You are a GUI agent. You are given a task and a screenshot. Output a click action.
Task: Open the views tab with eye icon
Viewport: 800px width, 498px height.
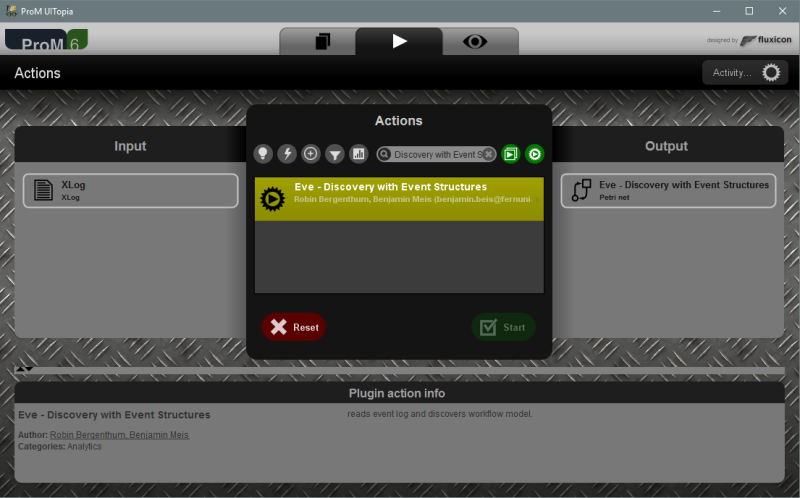click(x=475, y=41)
